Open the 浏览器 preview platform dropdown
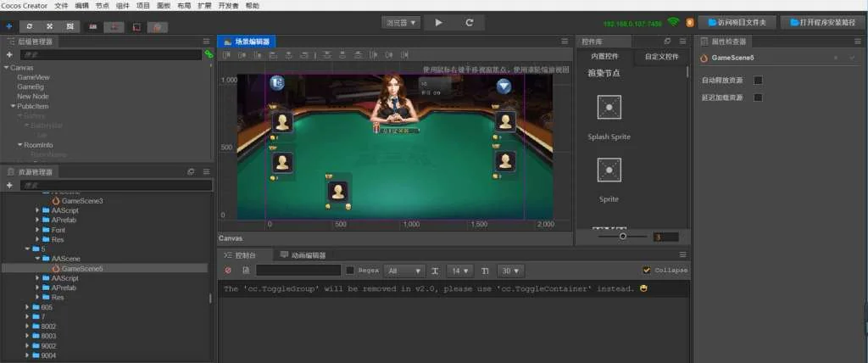Image resolution: width=868 pixels, height=363 pixels. click(401, 22)
